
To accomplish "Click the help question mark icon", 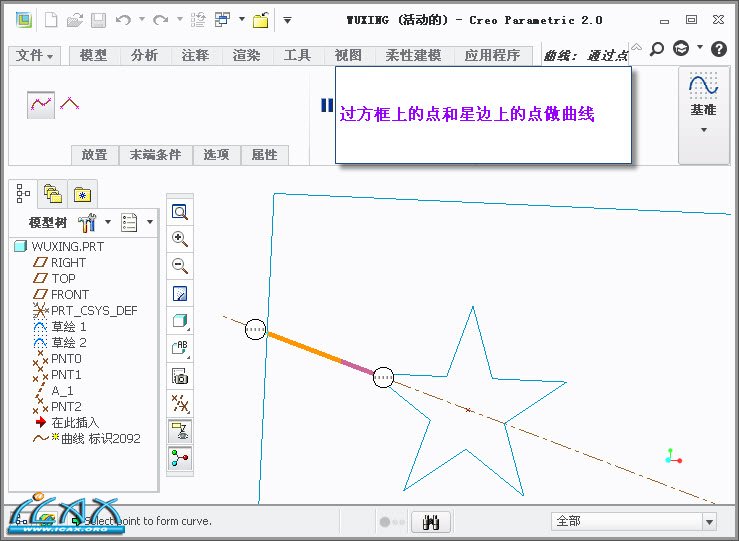I will click(x=719, y=49).
